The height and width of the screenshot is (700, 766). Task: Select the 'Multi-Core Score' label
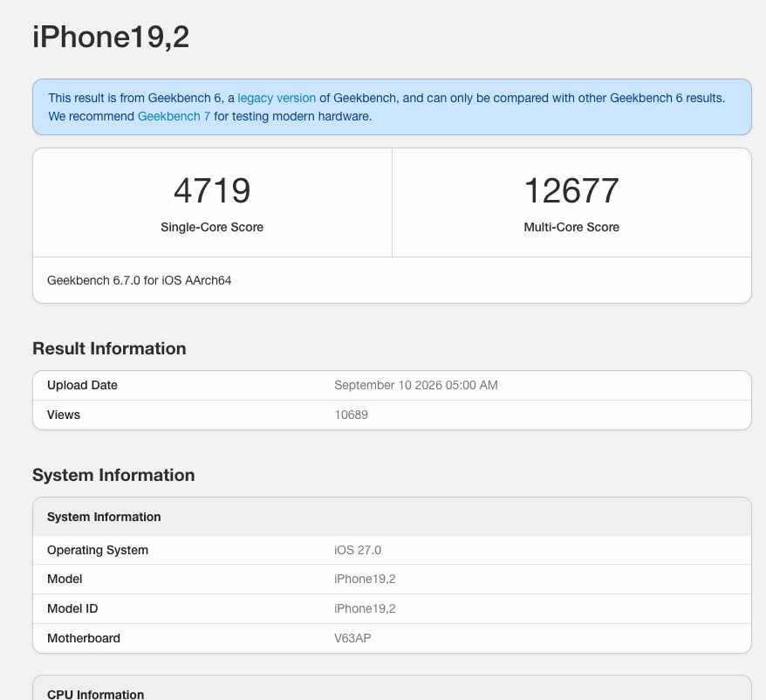click(571, 227)
